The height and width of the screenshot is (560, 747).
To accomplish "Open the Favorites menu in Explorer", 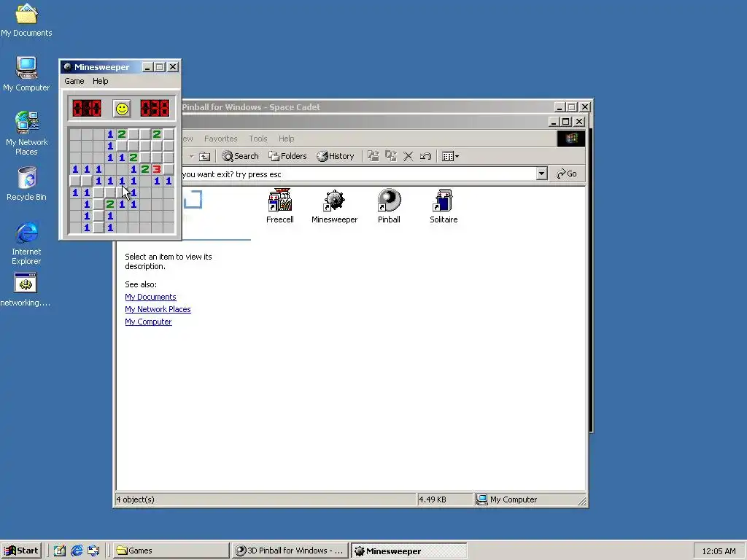I will (220, 139).
